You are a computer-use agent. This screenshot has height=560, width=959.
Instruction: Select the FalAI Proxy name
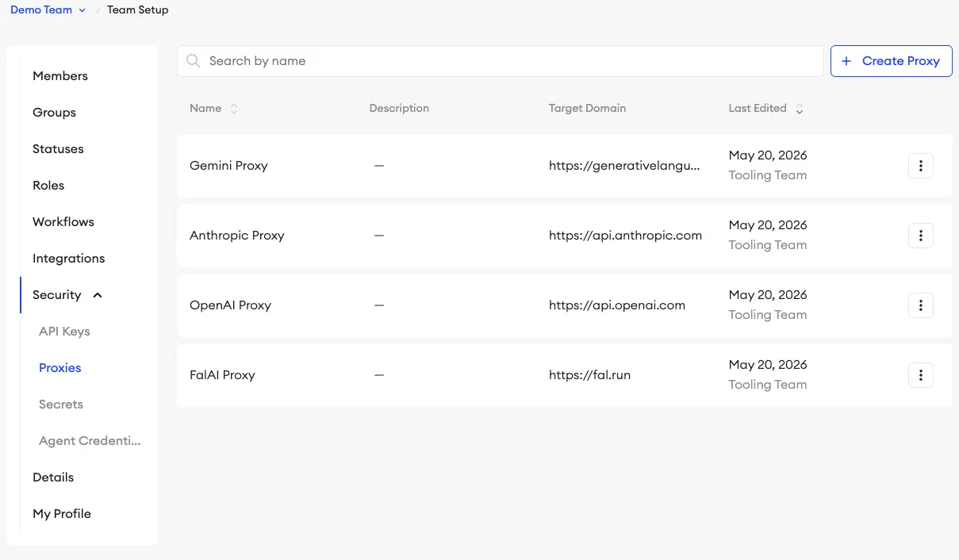tap(222, 375)
